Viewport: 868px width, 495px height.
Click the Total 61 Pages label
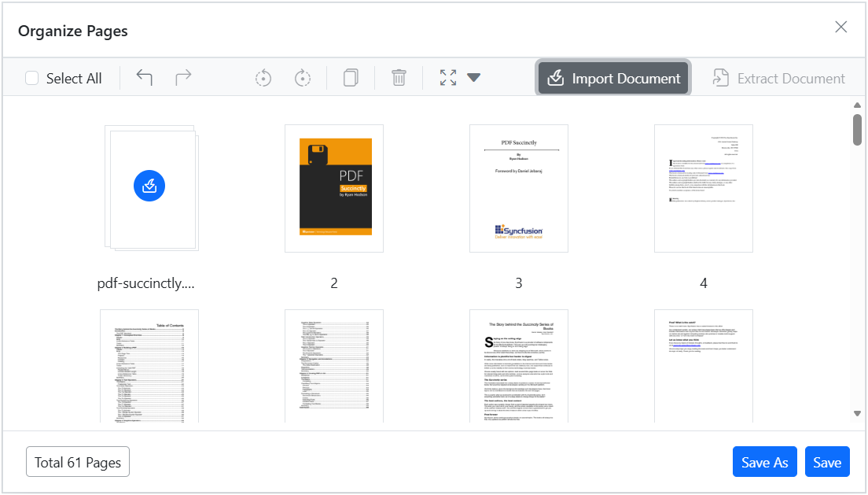click(78, 462)
